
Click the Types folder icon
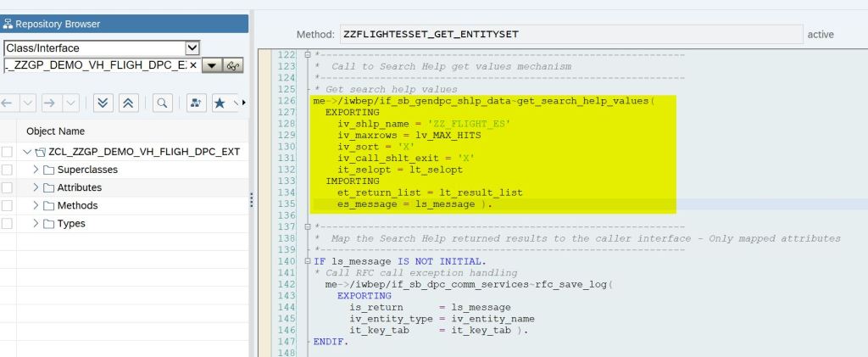[48, 224]
